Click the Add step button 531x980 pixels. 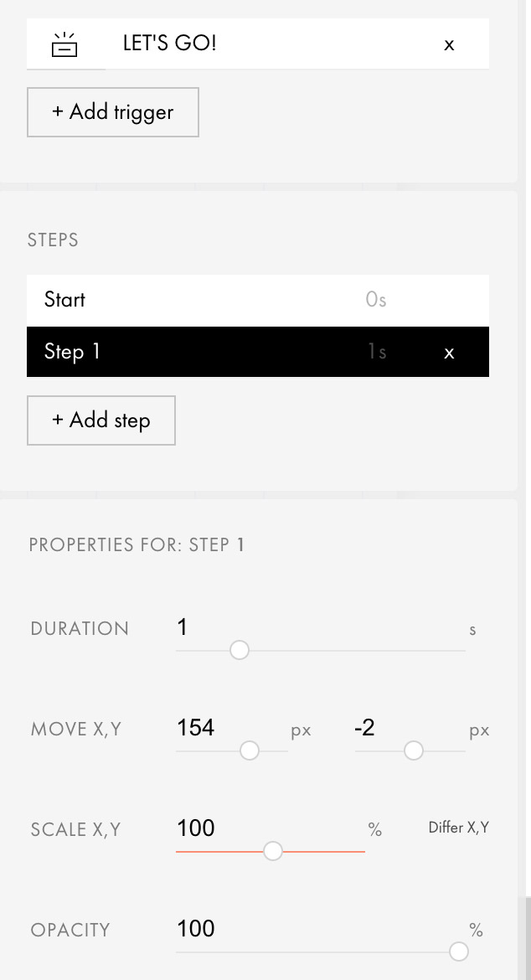[101, 420]
